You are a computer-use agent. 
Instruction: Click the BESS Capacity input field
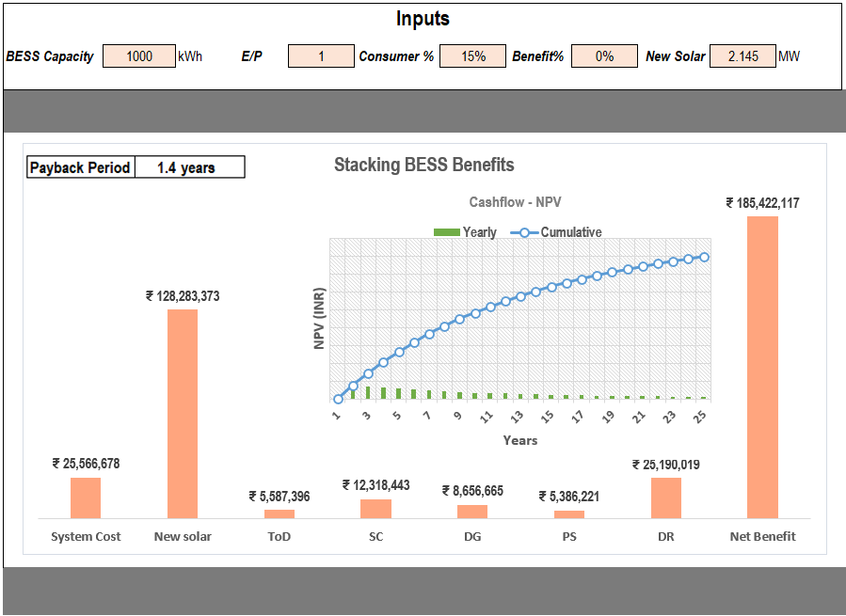click(139, 56)
